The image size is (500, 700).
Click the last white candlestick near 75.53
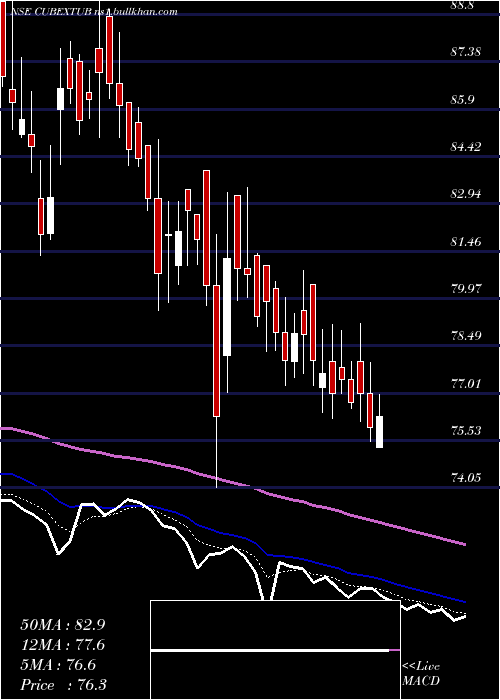(379, 432)
